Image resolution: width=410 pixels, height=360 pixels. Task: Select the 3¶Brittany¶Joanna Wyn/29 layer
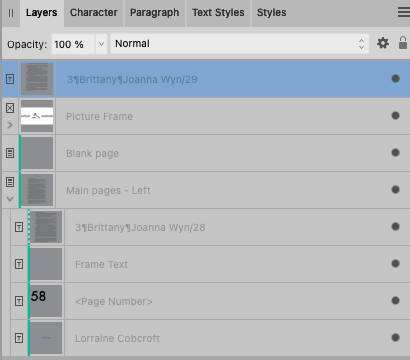(x=206, y=79)
